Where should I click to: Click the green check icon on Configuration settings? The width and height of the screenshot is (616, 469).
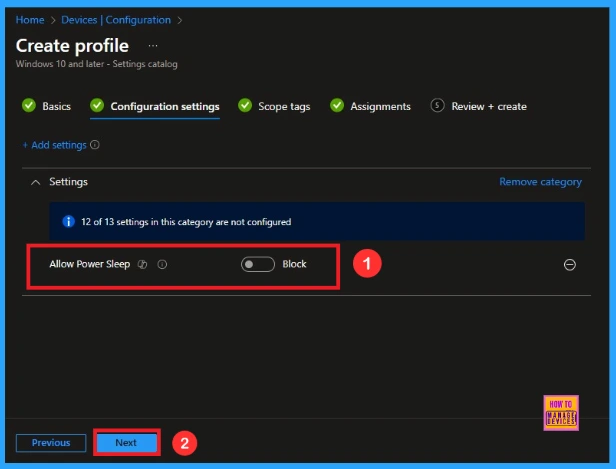97,105
